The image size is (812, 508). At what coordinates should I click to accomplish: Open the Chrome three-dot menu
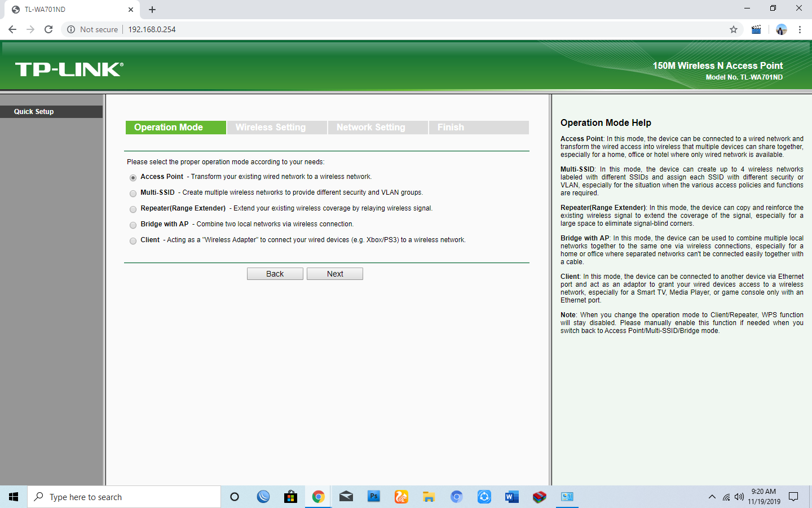[800, 29]
